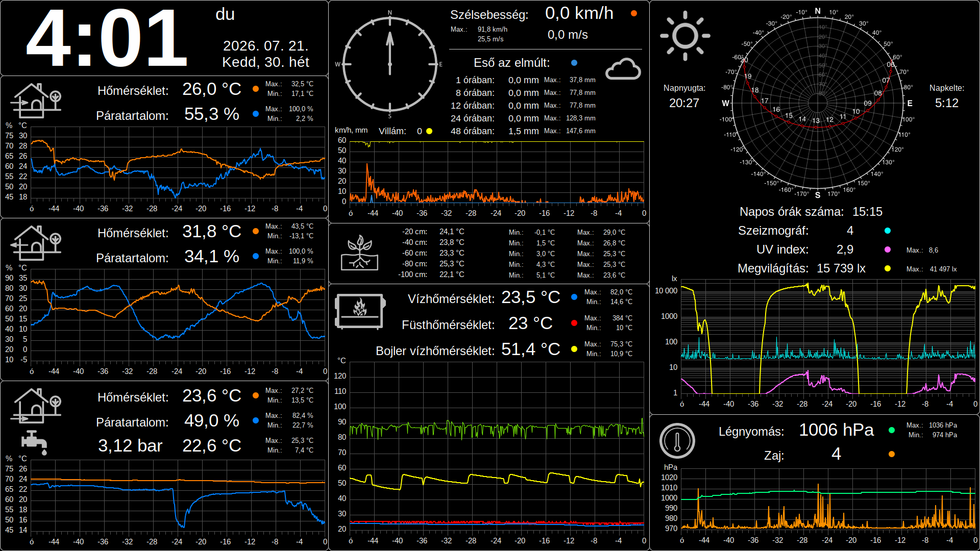Click the soil temperature plant icon
This screenshot has height=551, width=980.
tap(360, 253)
